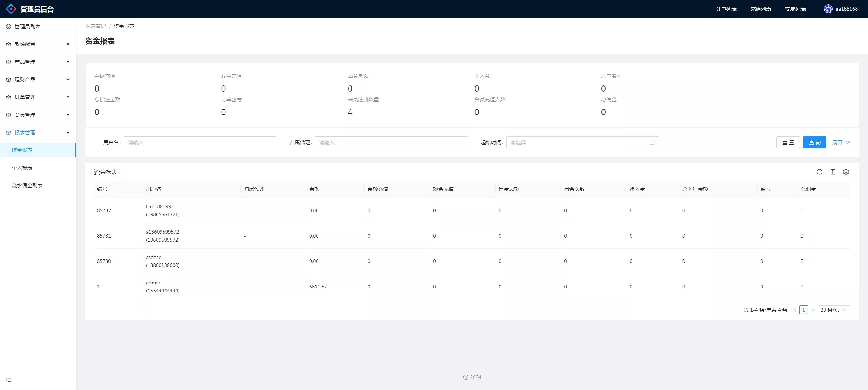The image size is (868, 390).
Task: Click the calendar icon in date field
Action: click(652, 142)
